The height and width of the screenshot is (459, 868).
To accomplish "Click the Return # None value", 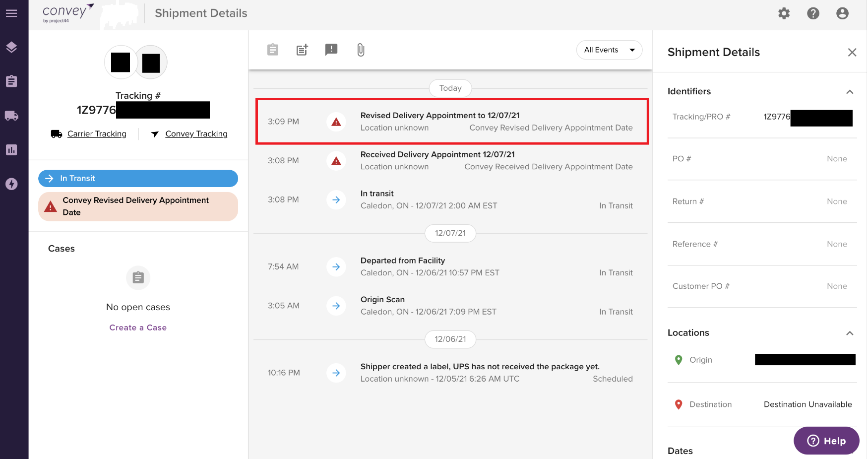I will (837, 201).
